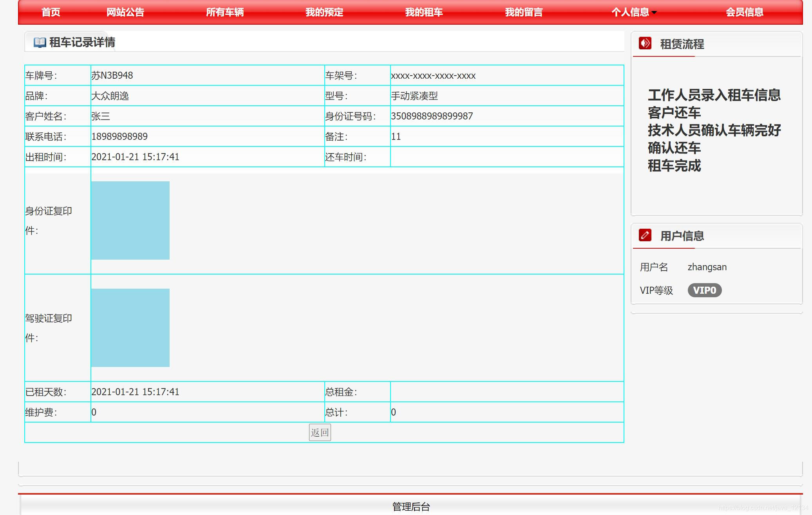Viewport: 812px width, 515px height.
Task: Click the VIP等级 label
Action: [656, 290]
